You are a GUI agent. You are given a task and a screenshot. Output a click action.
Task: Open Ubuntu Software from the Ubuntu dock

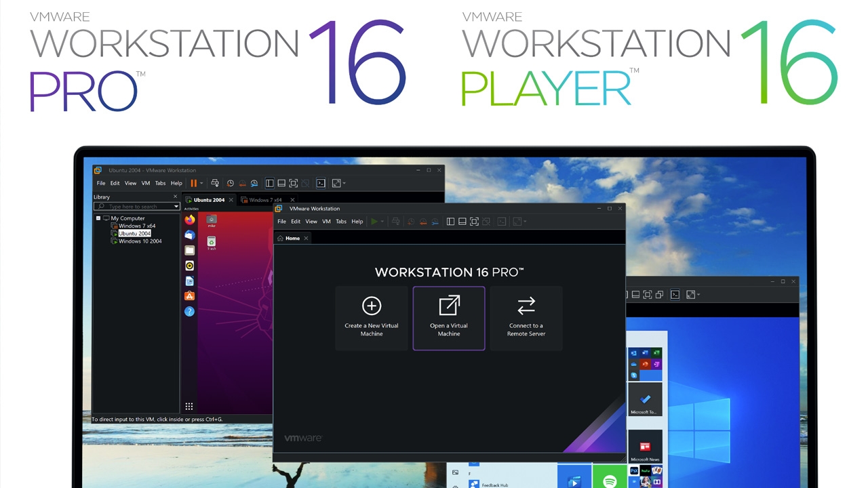point(190,296)
